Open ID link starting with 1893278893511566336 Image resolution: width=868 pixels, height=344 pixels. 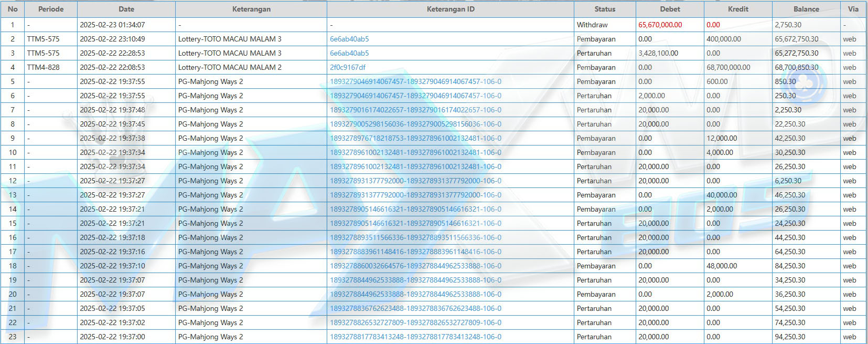[x=415, y=237]
